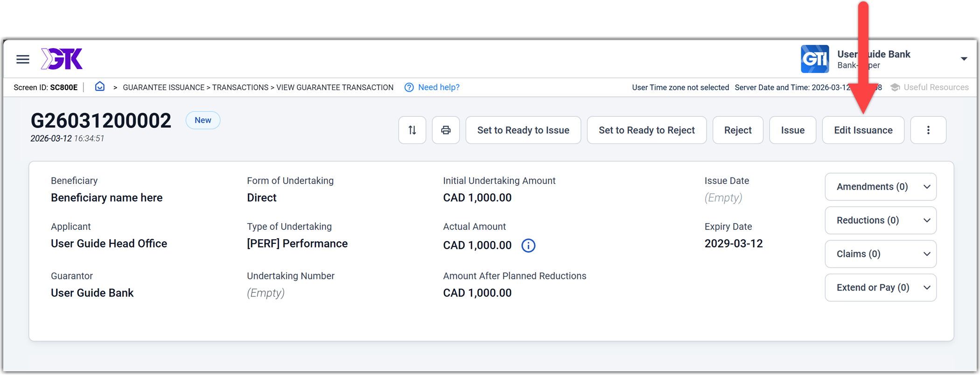Click the TRANSACTIONS breadcrumb
The height and width of the screenshot is (375, 980).
coord(240,87)
